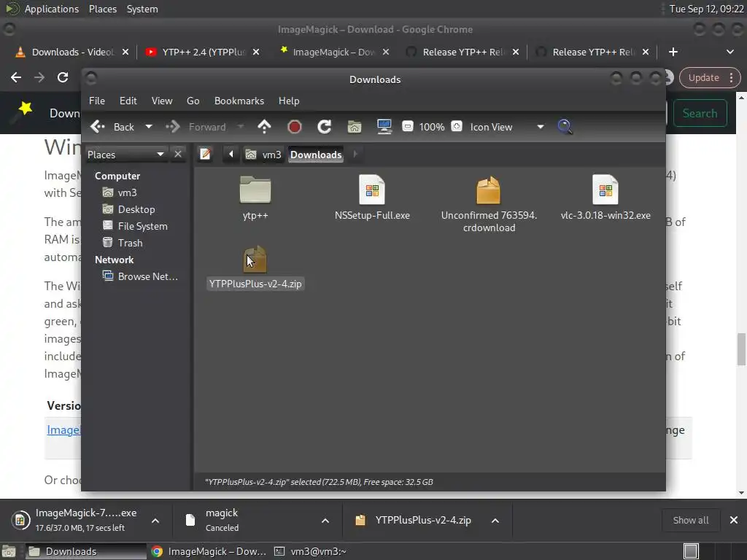
Task: Open the Places menu in top panel
Action: 102,9
